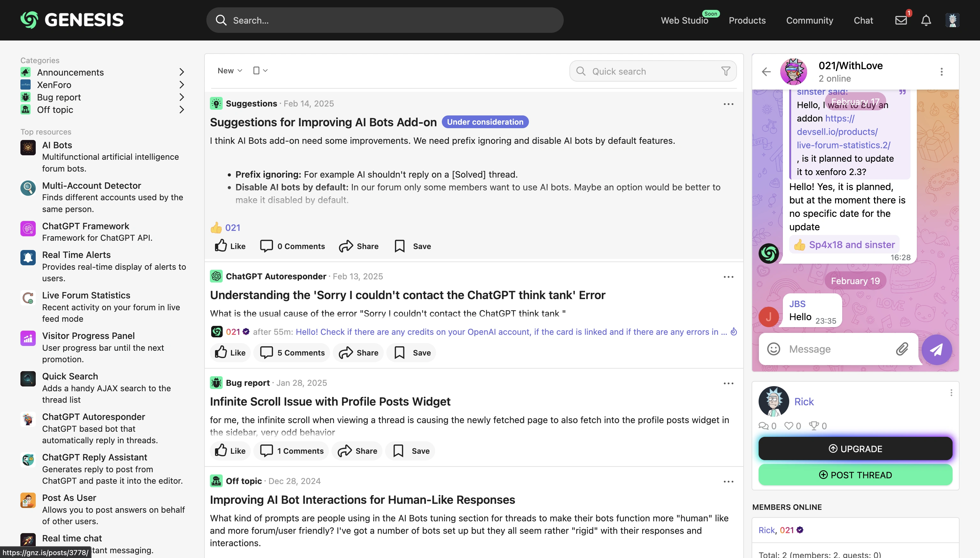
Task: Click the AI Bots resource icon
Action: pos(28,148)
